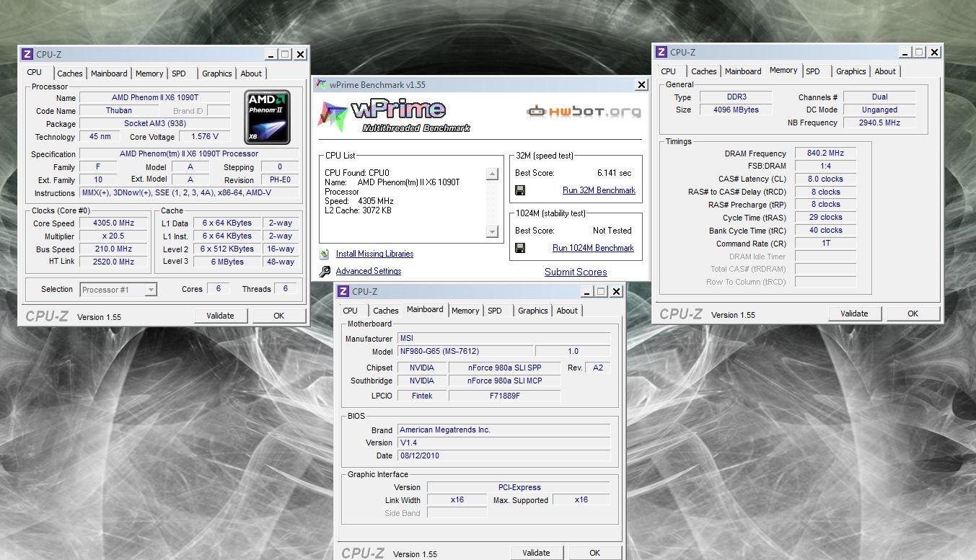Click Run 32M Benchmark link

coord(599,190)
